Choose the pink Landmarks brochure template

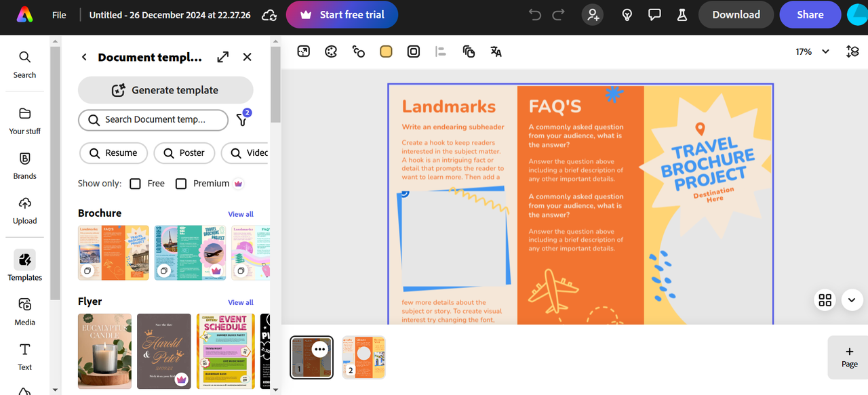pos(251,253)
